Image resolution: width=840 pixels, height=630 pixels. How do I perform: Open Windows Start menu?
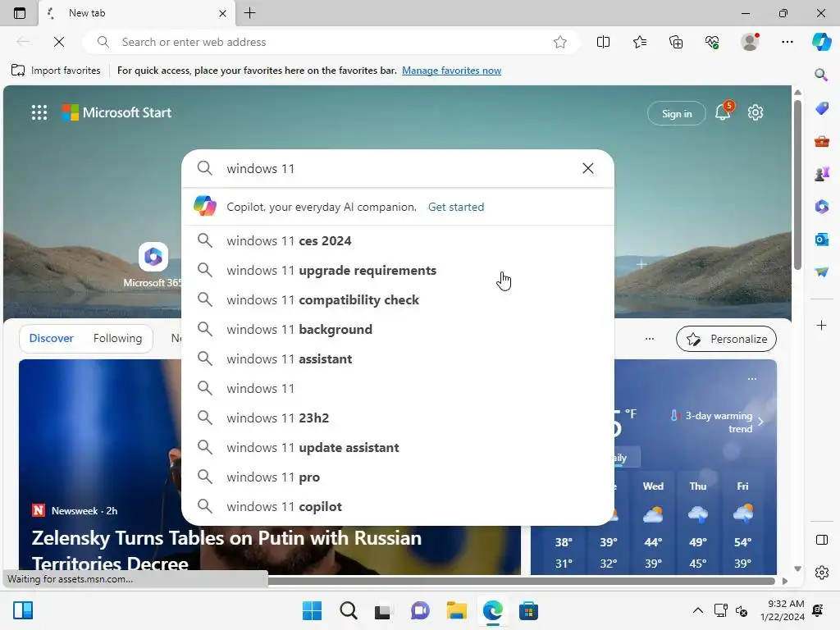tap(312, 610)
